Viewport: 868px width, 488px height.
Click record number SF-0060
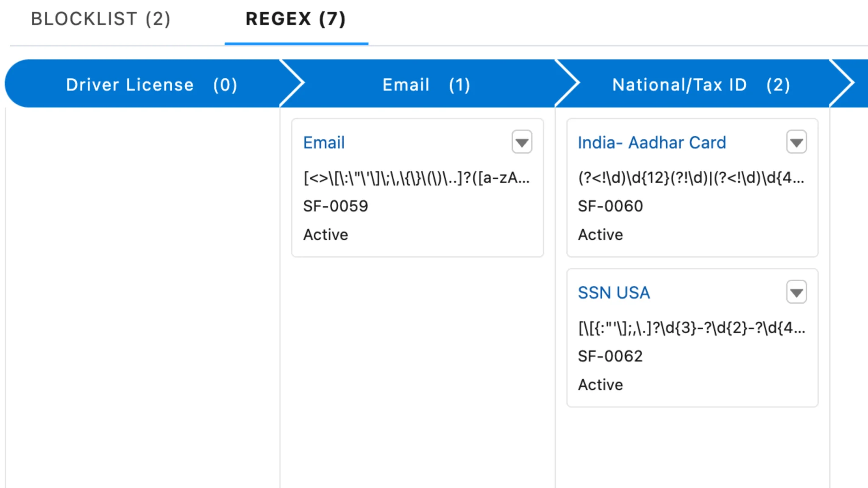pos(610,206)
